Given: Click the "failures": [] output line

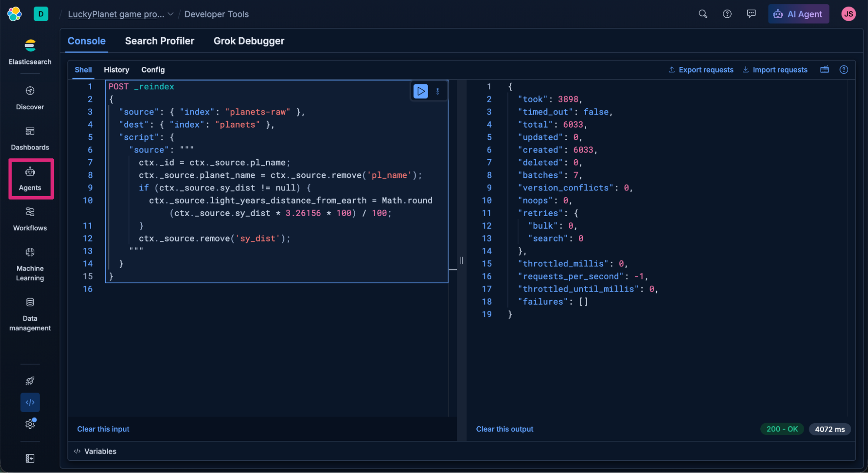Looking at the screenshot, I should tap(553, 302).
